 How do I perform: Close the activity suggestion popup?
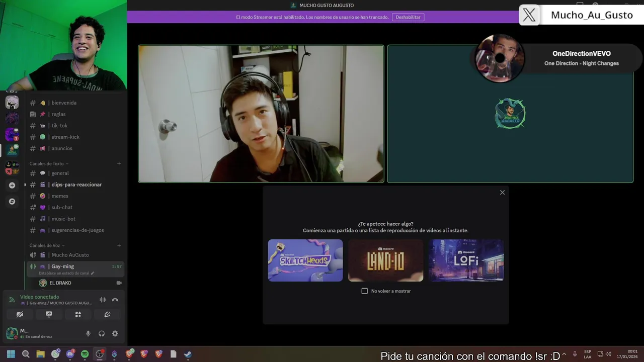502,193
